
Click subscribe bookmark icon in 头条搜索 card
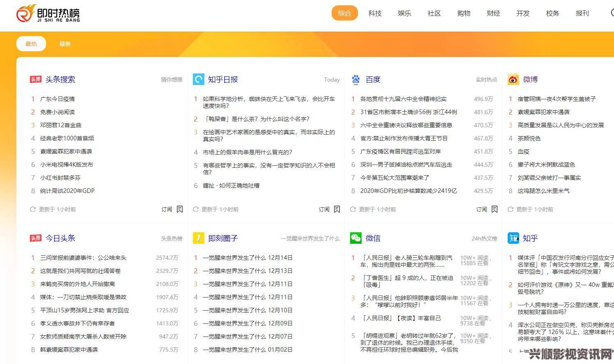tap(180, 209)
